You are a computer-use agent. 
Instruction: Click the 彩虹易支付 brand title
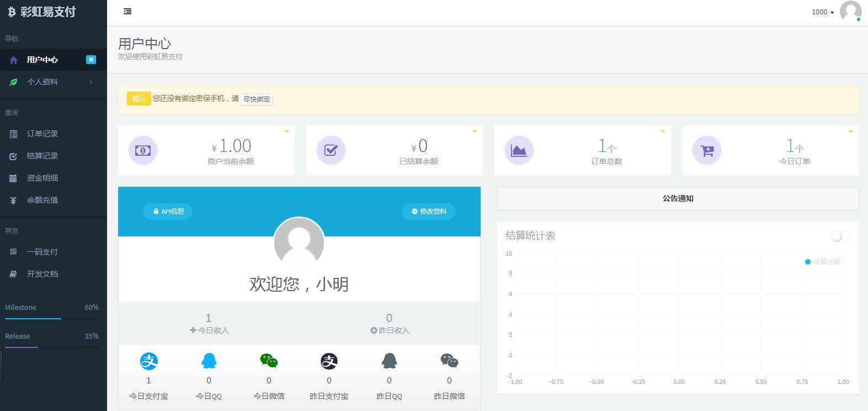click(48, 12)
